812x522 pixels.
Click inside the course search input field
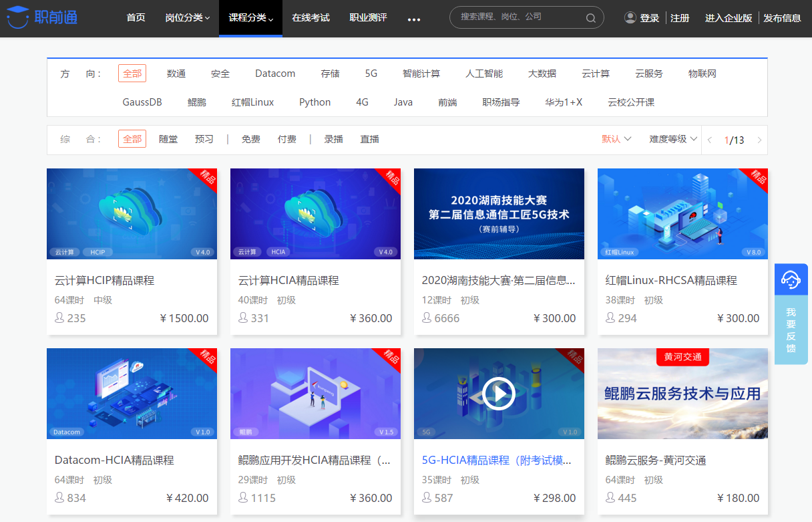[521, 17]
